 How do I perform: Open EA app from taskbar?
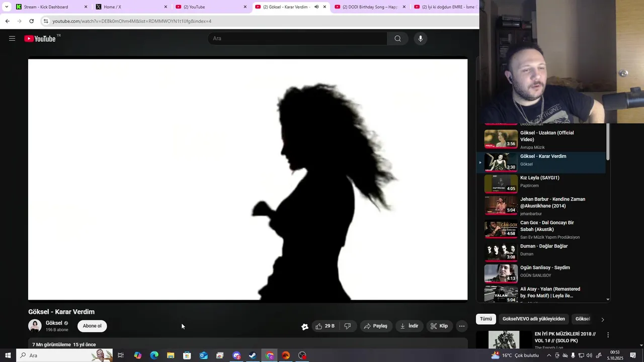tap(286, 355)
